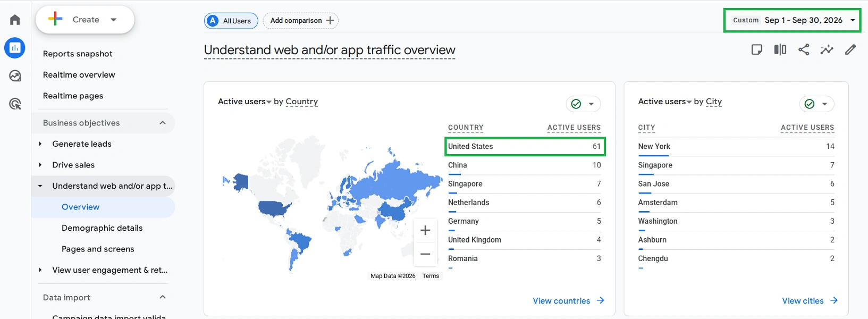This screenshot has width=868, height=319.
Task: Click the compare columns icon
Action: [780, 49]
